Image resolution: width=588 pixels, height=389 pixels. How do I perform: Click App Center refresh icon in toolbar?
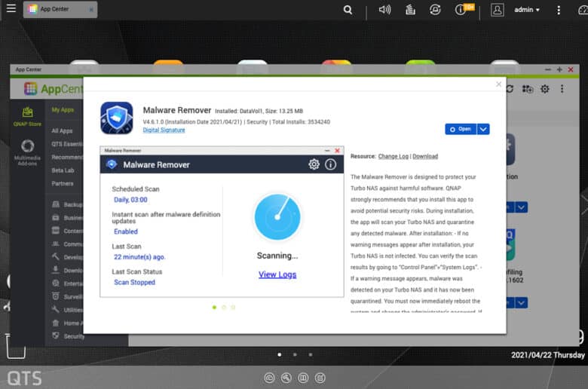tap(510, 89)
